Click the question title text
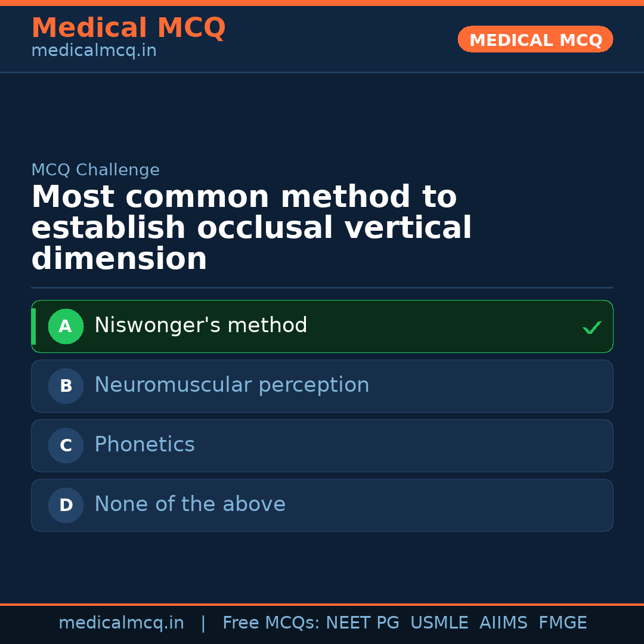The image size is (644, 644). click(252, 227)
